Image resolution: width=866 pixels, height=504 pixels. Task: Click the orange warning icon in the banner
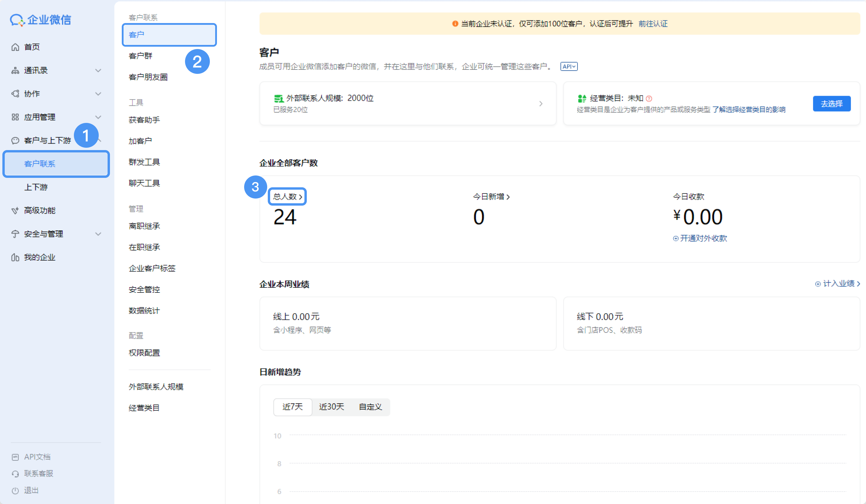(x=455, y=24)
